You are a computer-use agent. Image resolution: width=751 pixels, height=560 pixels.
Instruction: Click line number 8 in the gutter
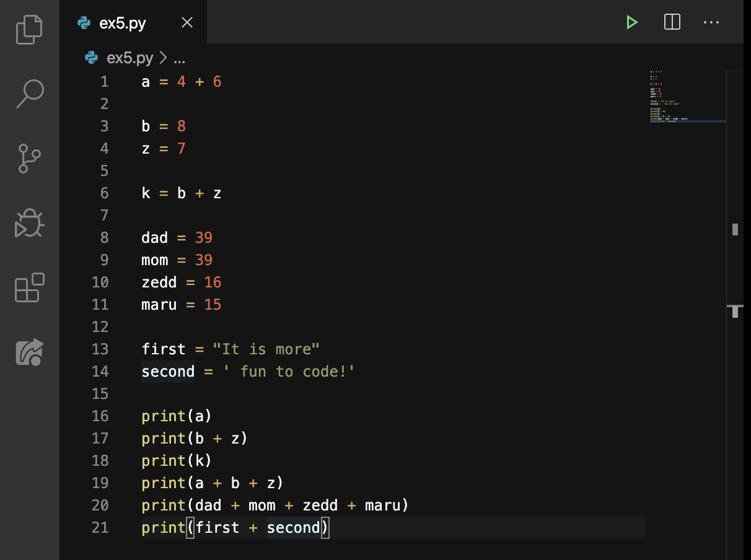[x=104, y=237]
